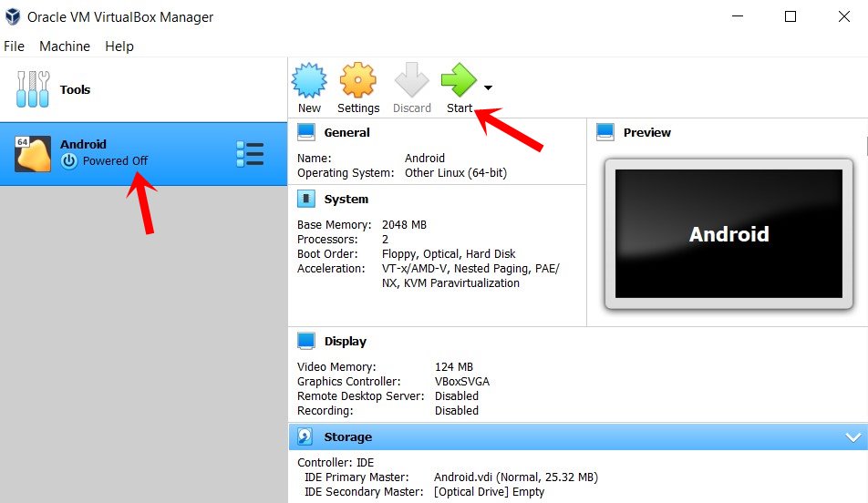Click the Preview section icon
The width and height of the screenshot is (868, 503).
[x=605, y=132]
